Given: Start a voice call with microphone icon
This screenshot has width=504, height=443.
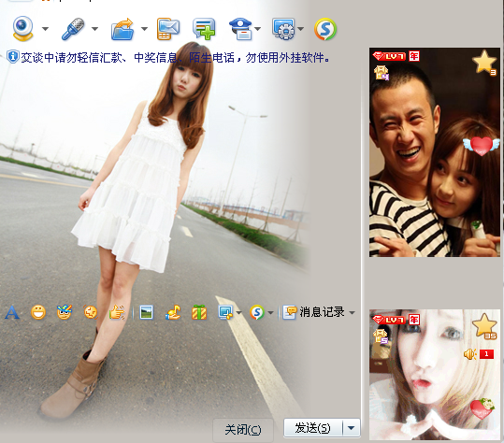Looking at the screenshot, I should tap(73, 29).
